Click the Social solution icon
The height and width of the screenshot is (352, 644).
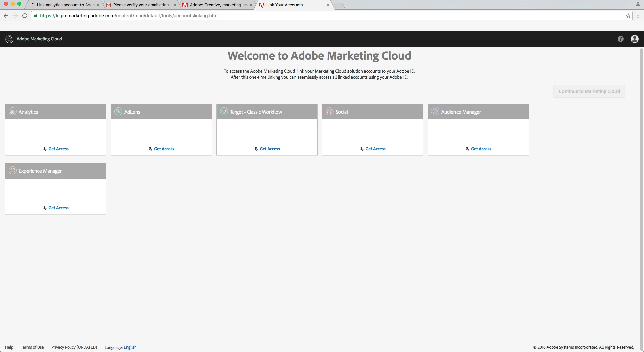pyautogui.click(x=330, y=111)
